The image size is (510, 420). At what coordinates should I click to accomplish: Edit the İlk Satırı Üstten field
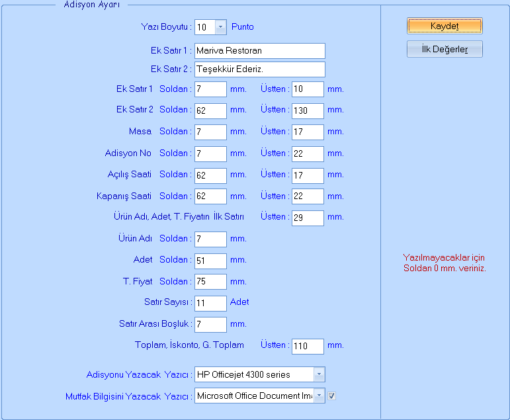coord(308,218)
